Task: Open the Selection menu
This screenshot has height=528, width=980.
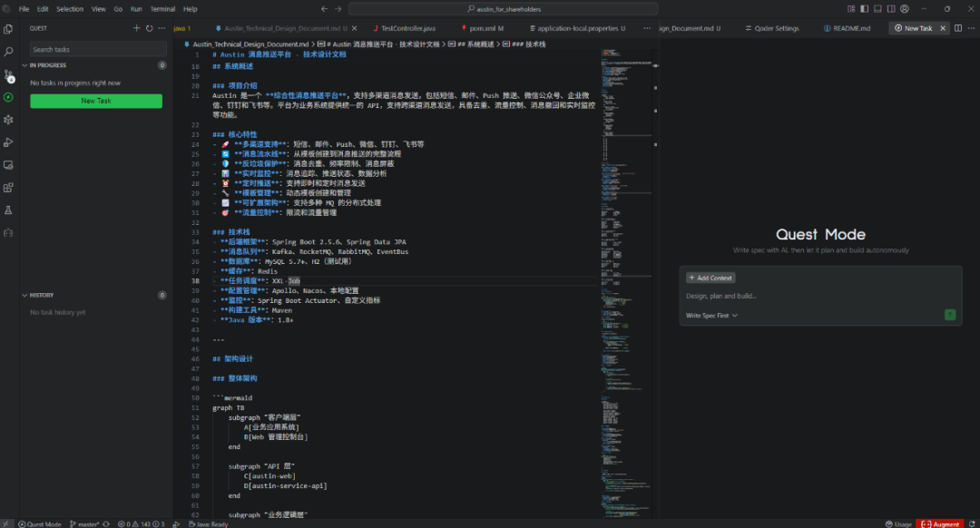Action: point(69,9)
